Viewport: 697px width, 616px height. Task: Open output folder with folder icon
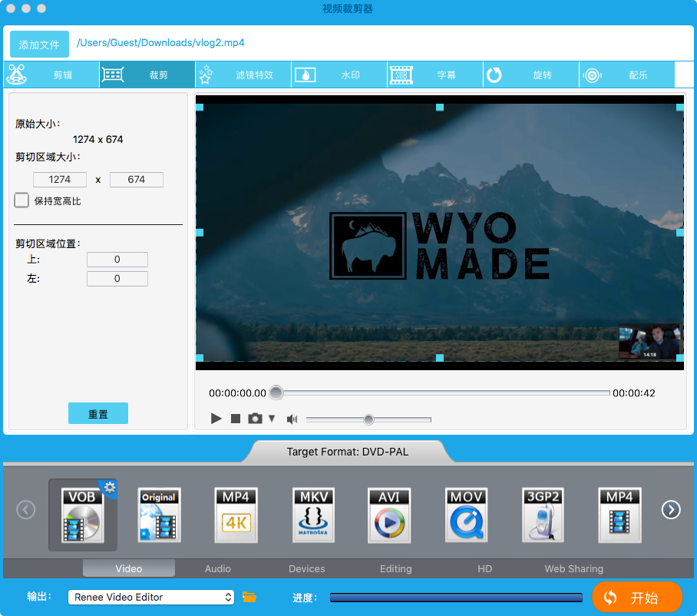[x=249, y=597]
